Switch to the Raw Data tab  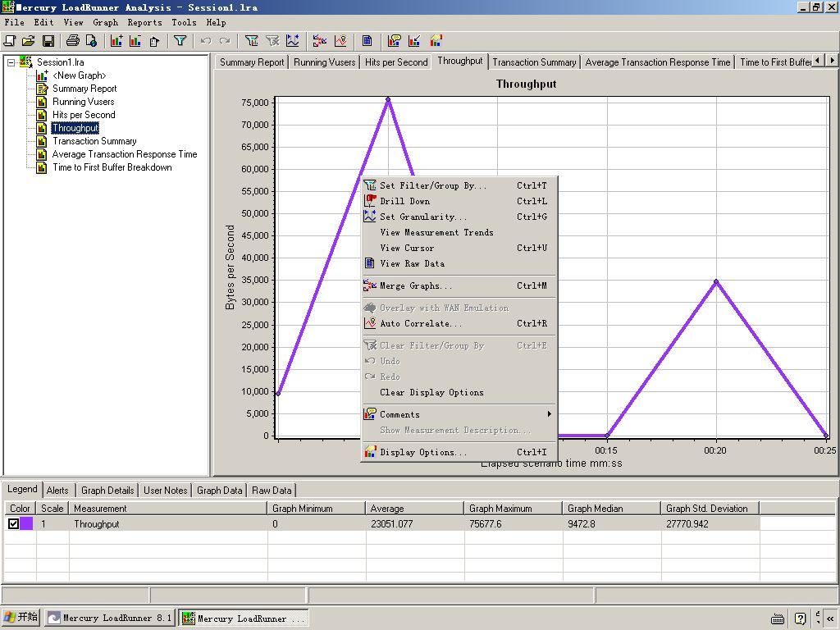click(x=272, y=491)
